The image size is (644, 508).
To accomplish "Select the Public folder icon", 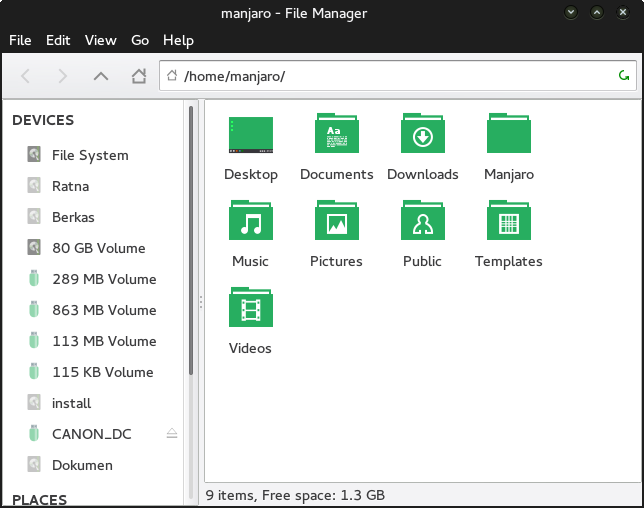I will pos(423,220).
